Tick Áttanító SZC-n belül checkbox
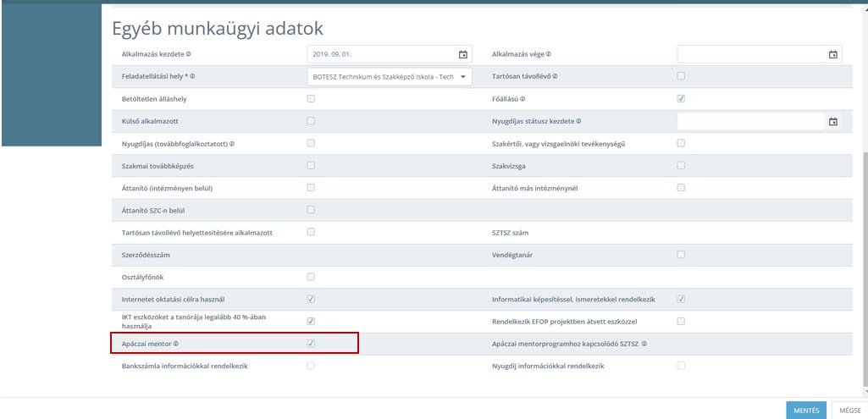The width and height of the screenshot is (868, 419). [311, 210]
